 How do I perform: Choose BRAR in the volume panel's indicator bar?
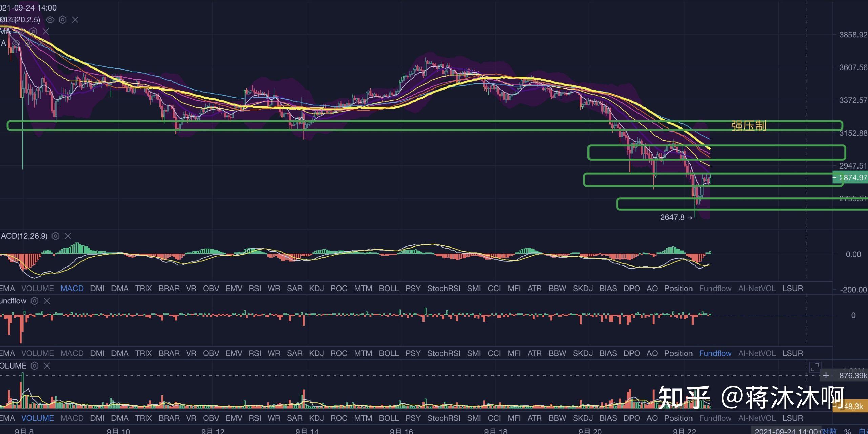pos(169,418)
